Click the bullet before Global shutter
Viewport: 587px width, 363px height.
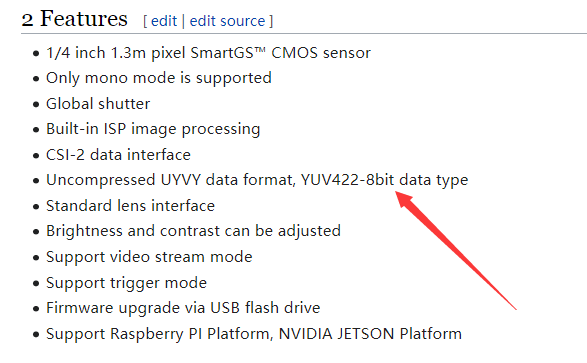click(36, 104)
